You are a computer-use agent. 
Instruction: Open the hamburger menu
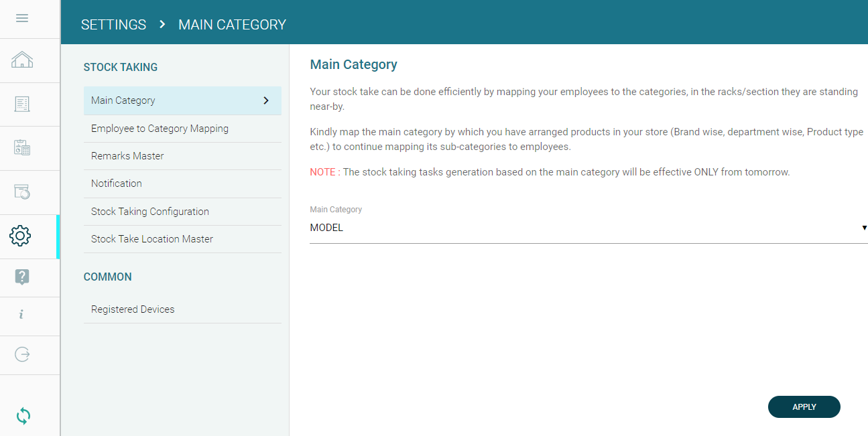[22, 18]
